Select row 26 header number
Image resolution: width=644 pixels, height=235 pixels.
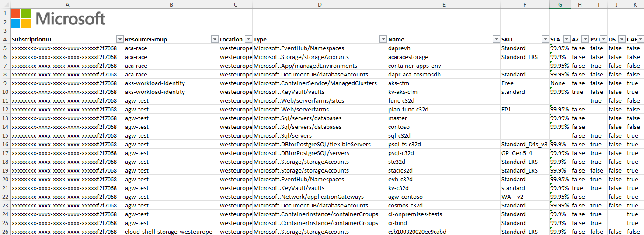5,232
